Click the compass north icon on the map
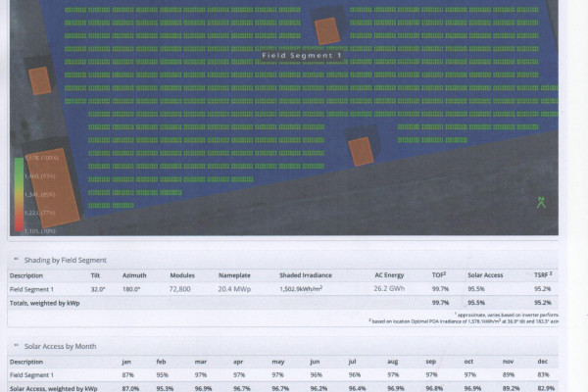This screenshot has width=588, height=392. pyautogui.click(x=540, y=202)
